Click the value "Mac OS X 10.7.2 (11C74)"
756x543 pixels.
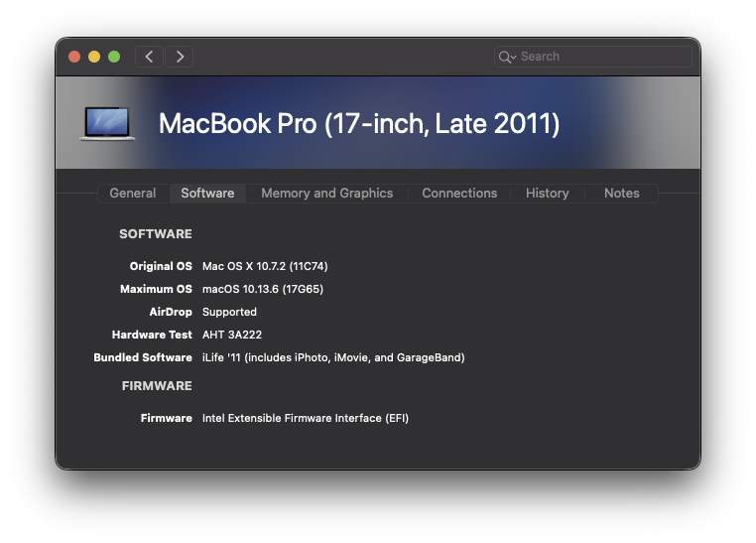click(265, 266)
